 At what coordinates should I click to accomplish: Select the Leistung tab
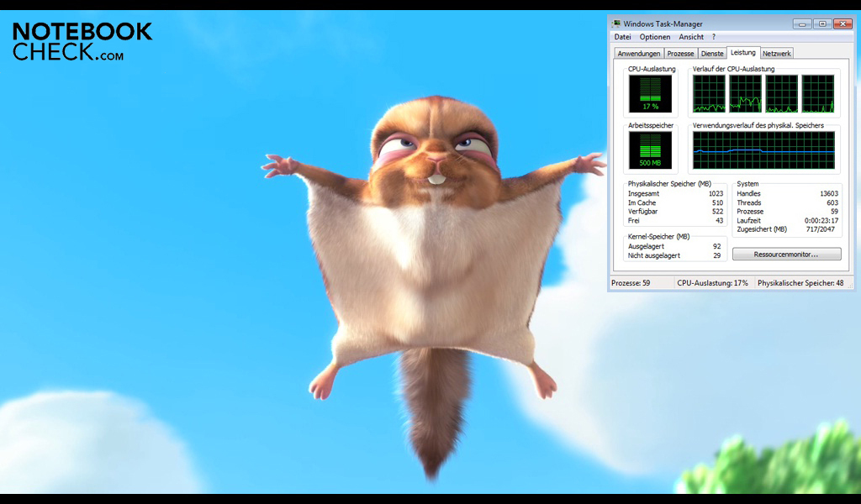point(743,53)
